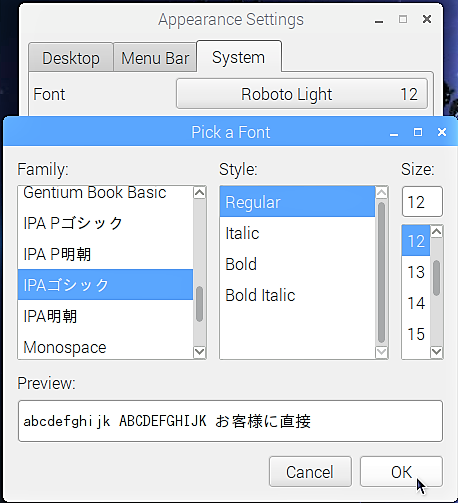Select Monospace font family
Viewport: 458px width, 503px height.
[x=105, y=347]
